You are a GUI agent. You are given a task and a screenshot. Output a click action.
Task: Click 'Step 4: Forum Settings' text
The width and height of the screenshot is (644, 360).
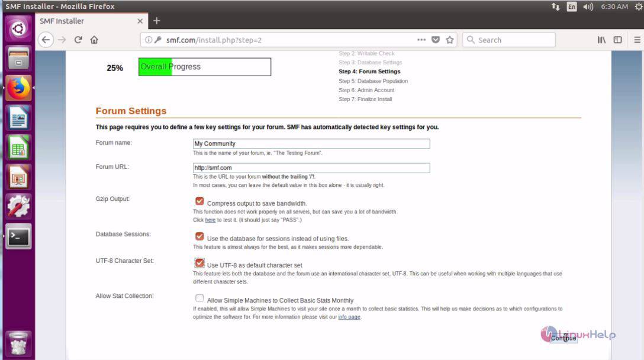point(369,72)
